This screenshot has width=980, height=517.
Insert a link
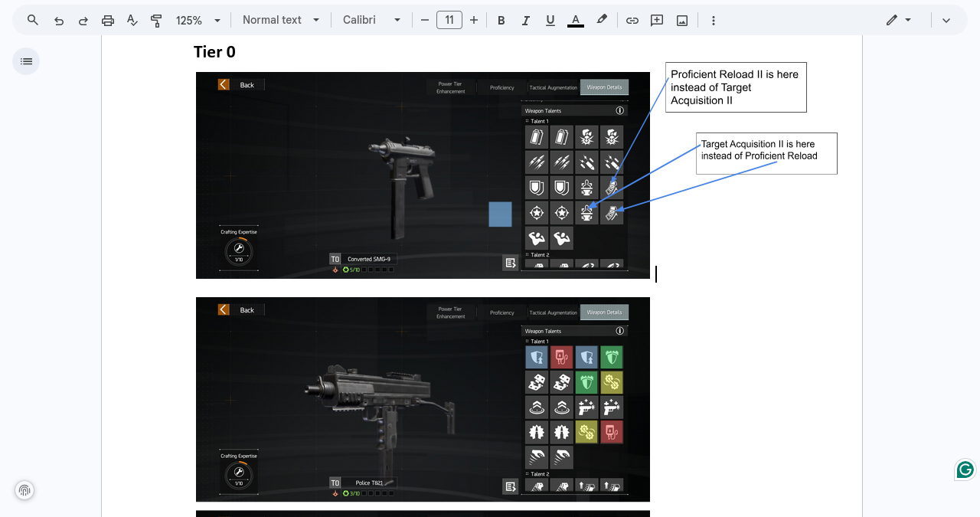tap(632, 21)
